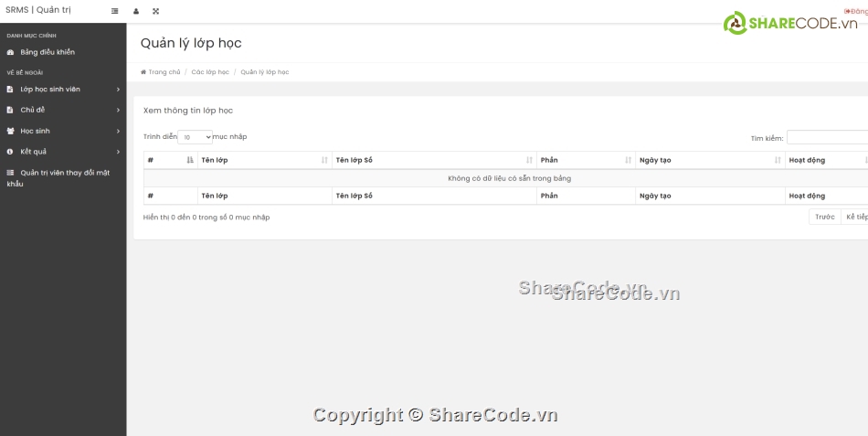Click the sort icon in 'Tên lớp Số' header
The image size is (868, 436).
click(529, 160)
